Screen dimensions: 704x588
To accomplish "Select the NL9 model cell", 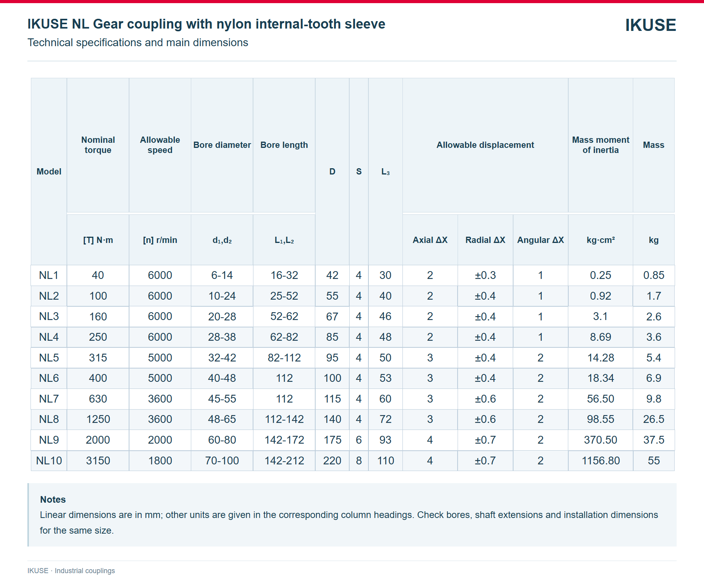I will pos(49,440).
